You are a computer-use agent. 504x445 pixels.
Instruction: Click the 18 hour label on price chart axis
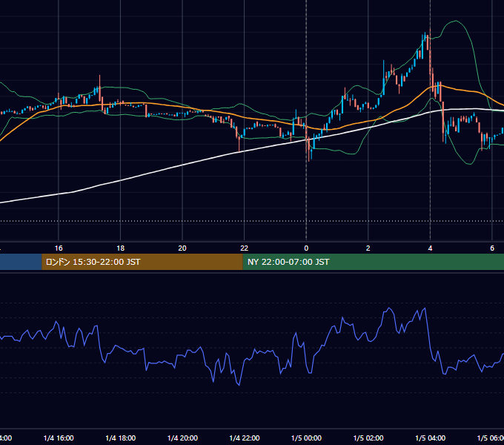[x=121, y=248]
